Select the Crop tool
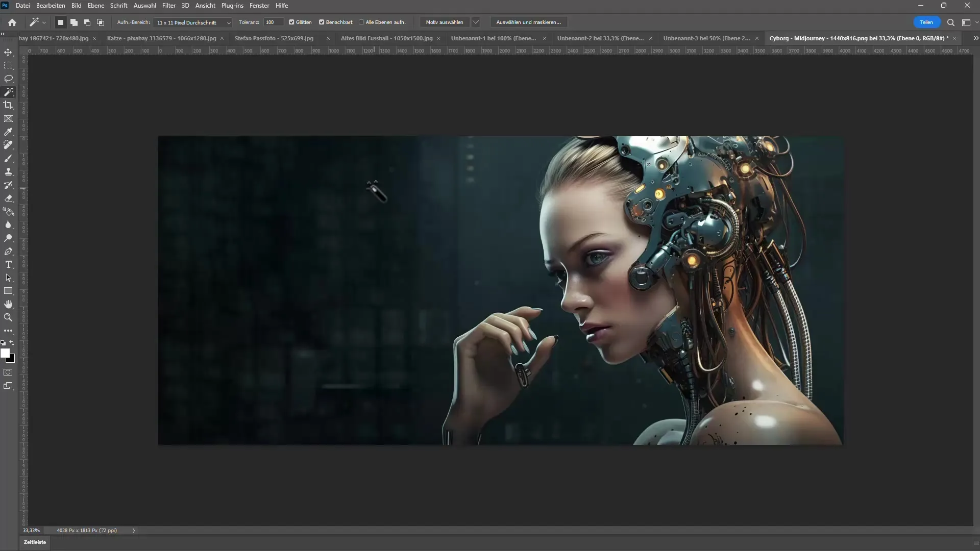 8,105
